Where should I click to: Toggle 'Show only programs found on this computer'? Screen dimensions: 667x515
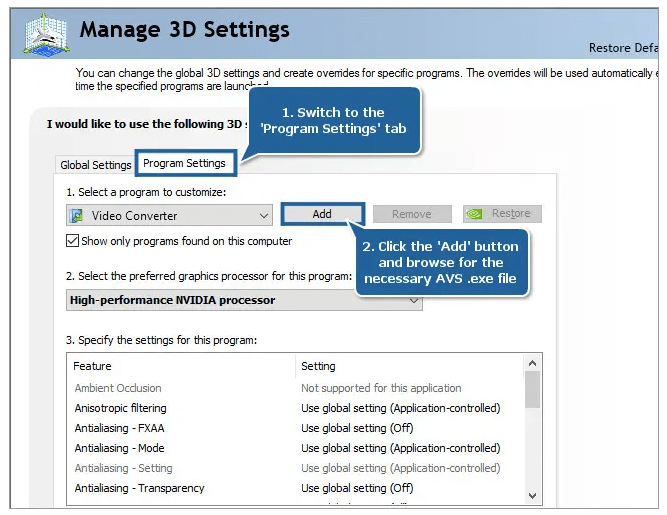72,241
